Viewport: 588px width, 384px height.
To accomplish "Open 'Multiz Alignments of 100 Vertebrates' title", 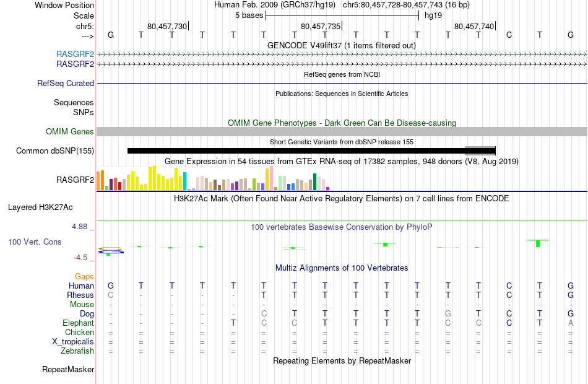I will click(x=342, y=268).
